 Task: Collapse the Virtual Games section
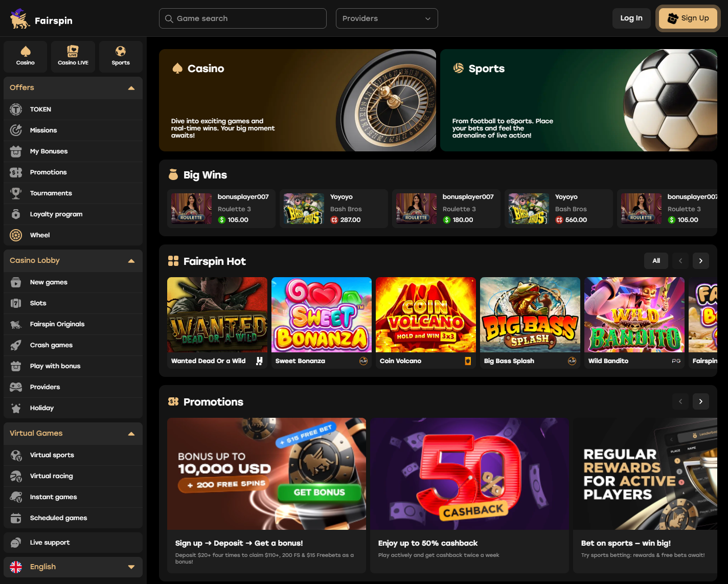coord(131,434)
